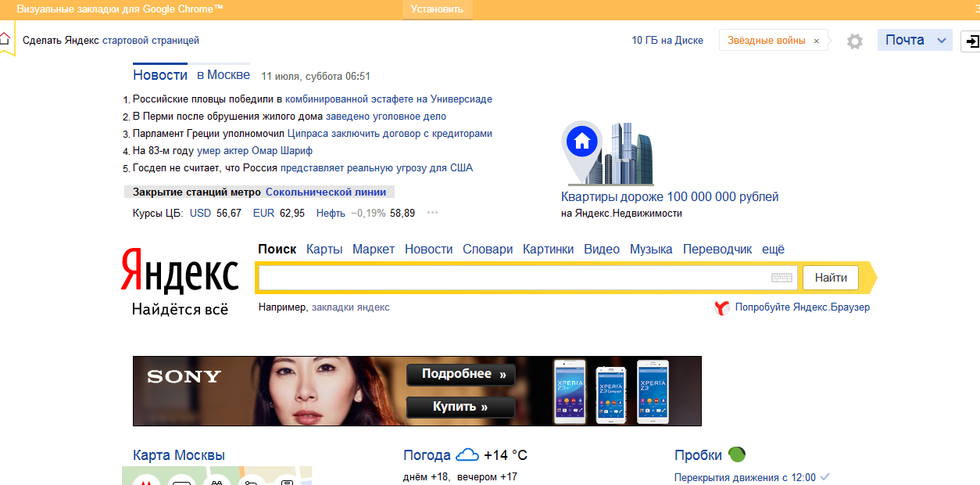The image size is (980, 485).
Task: Open the Карта Москвы heading link
Action: tap(179, 455)
